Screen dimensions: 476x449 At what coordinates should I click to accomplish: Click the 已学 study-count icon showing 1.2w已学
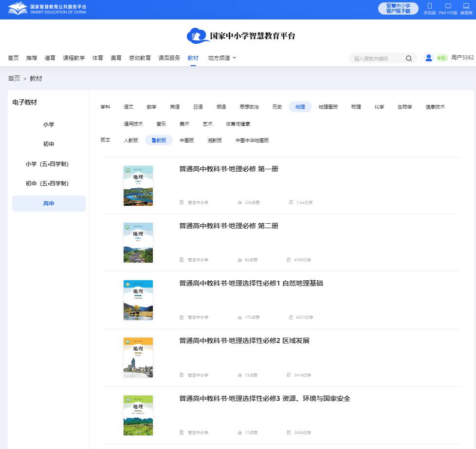coord(291,203)
